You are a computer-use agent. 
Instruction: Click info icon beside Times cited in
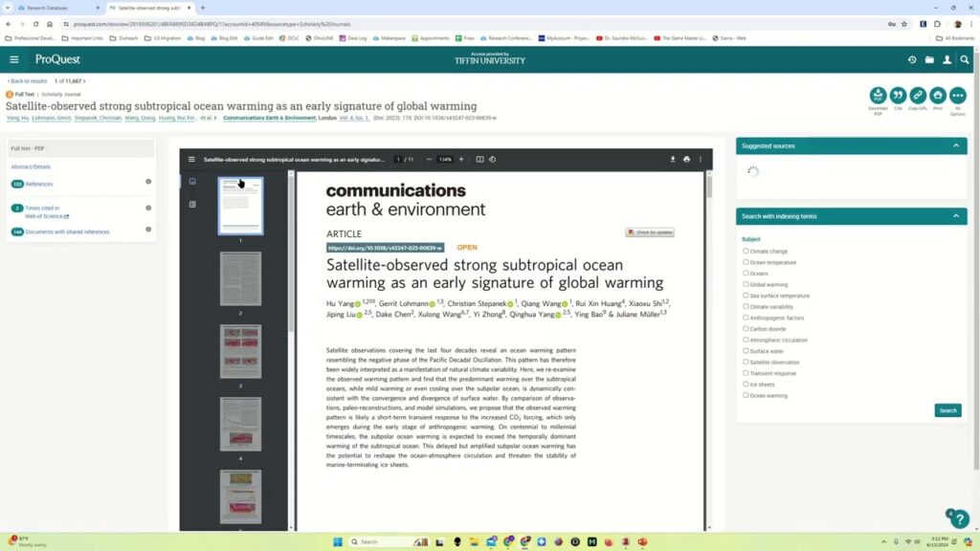coord(148,208)
